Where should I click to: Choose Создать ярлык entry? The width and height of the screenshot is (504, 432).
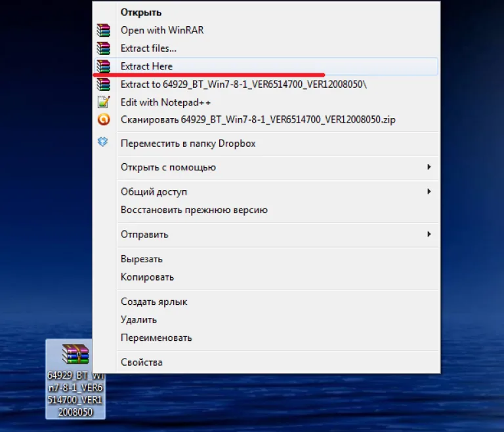pyautogui.click(x=267, y=302)
